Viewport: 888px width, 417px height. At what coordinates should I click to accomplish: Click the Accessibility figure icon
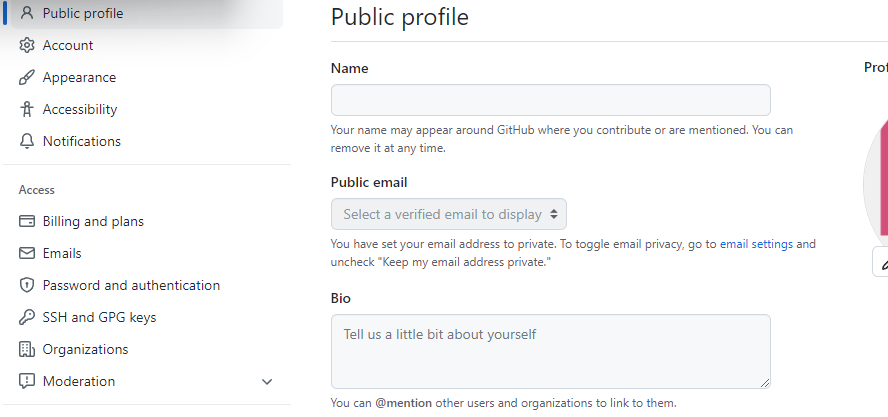27,109
